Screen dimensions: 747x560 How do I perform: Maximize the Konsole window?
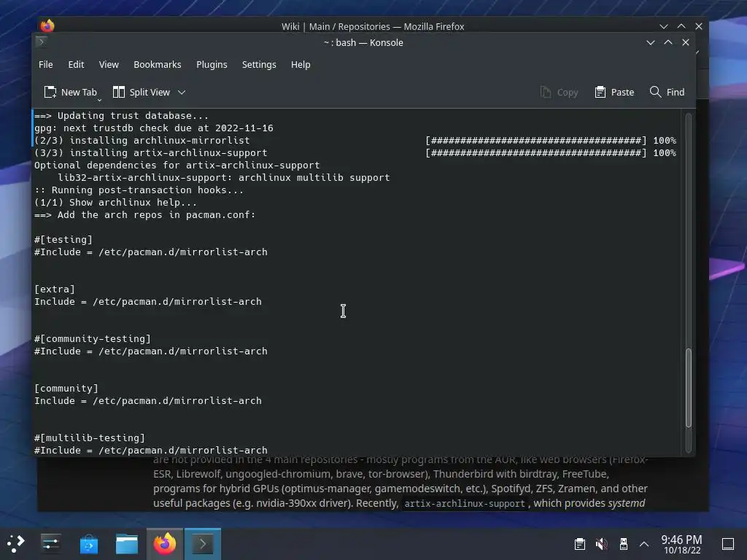pos(668,42)
